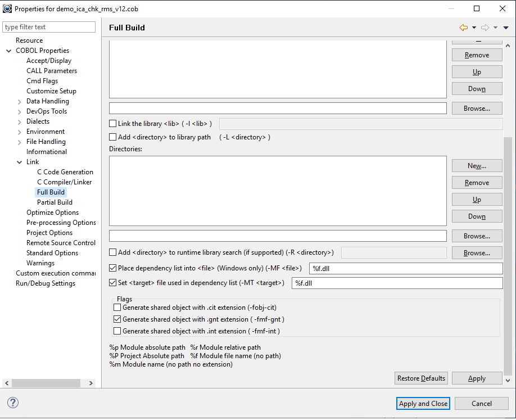This screenshot has height=420, width=516.
Task: Select the Partial Build page
Action: (x=55, y=202)
